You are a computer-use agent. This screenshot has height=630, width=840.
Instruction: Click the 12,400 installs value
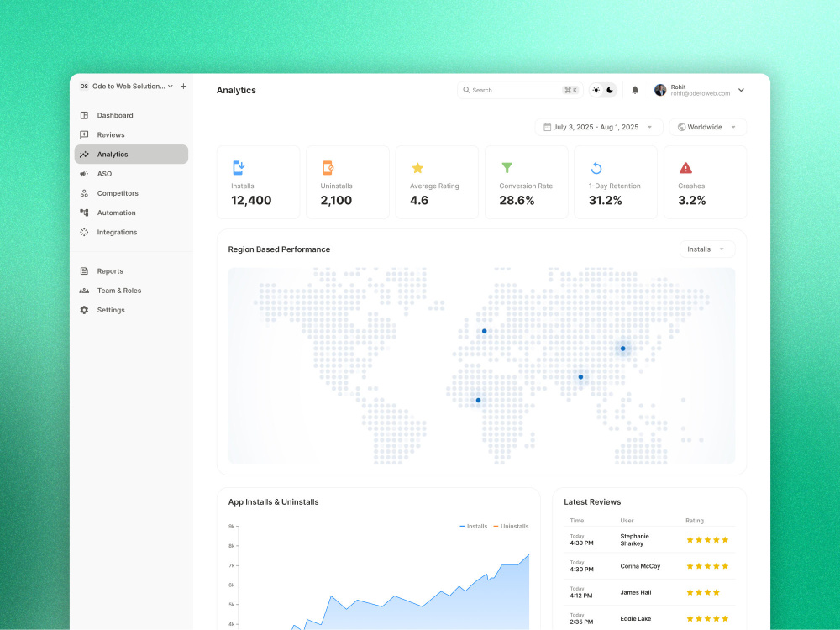251,201
